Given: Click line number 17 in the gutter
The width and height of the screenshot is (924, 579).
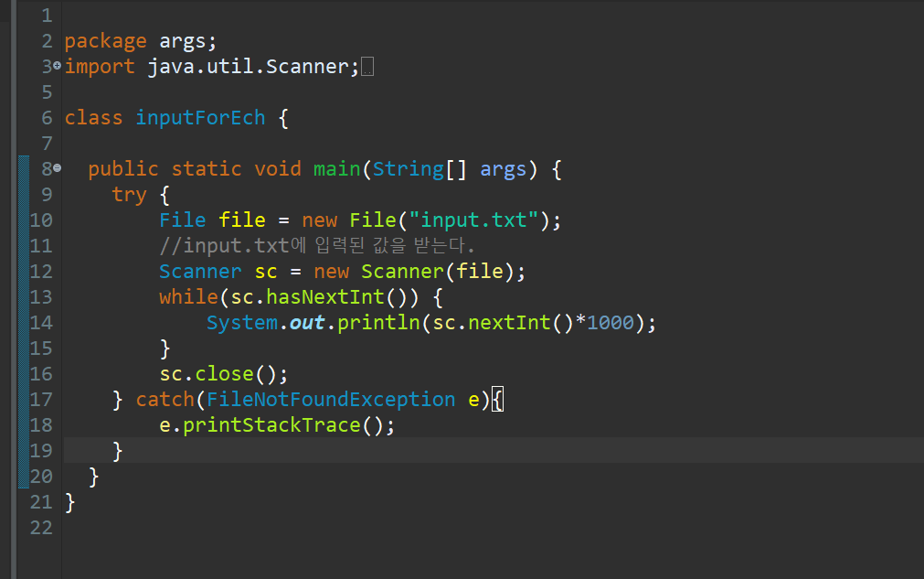Looking at the screenshot, I should [x=41, y=400].
